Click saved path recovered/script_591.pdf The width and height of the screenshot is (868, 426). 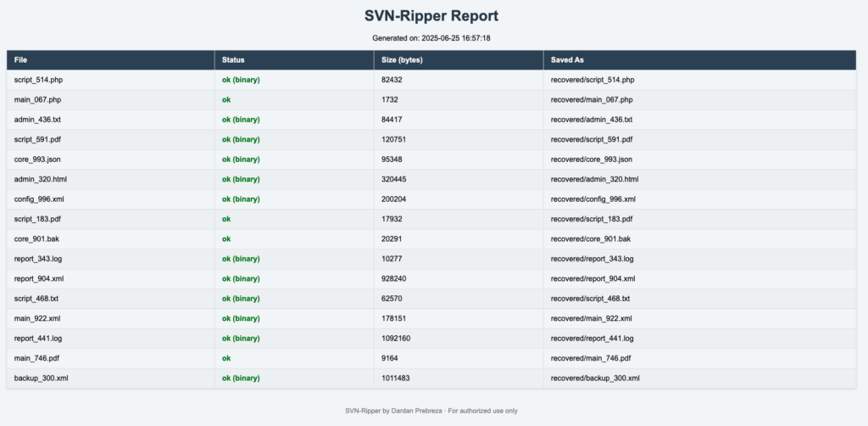click(x=592, y=140)
